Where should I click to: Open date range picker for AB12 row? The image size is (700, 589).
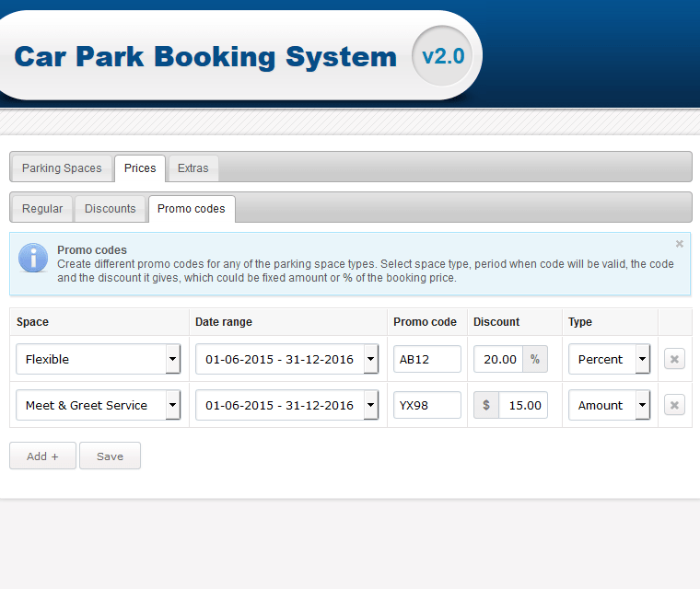click(287, 359)
